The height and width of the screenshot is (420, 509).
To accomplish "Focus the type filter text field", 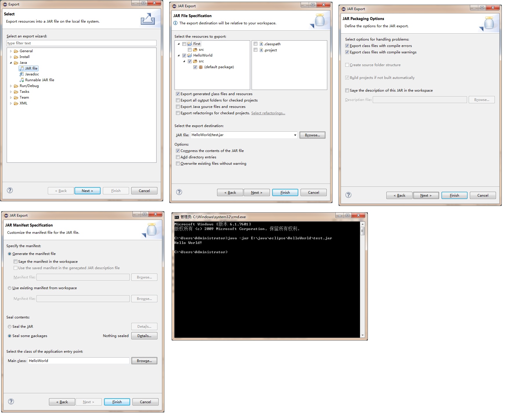I will click(81, 43).
